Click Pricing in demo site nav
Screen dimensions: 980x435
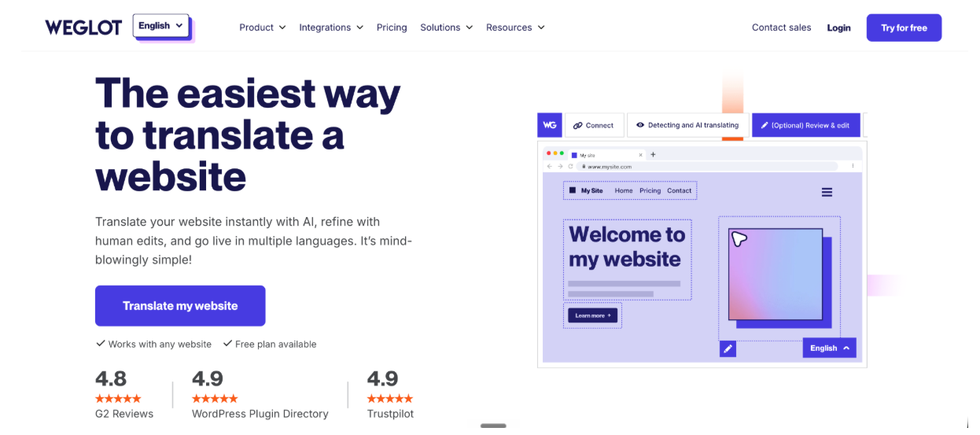[650, 190]
